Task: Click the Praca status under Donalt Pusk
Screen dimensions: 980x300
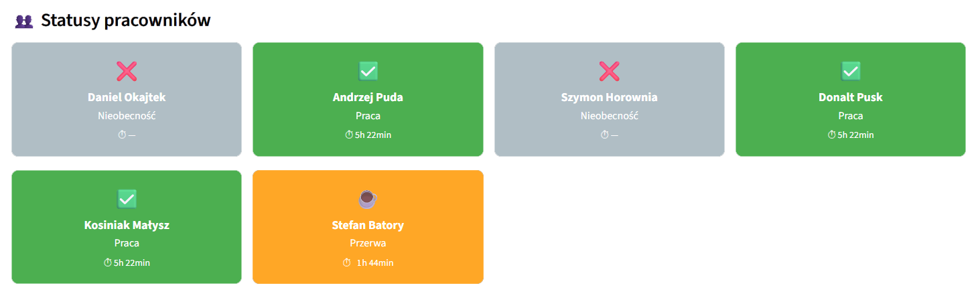Action: (x=850, y=116)
